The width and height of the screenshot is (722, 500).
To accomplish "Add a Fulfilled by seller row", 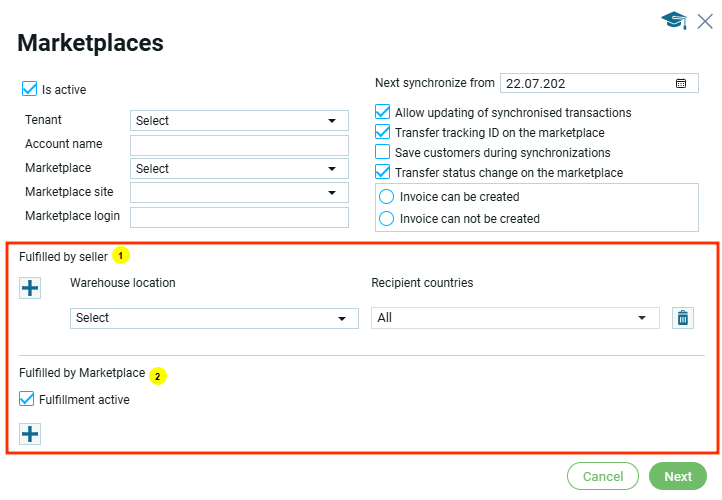I will (30, 289).
